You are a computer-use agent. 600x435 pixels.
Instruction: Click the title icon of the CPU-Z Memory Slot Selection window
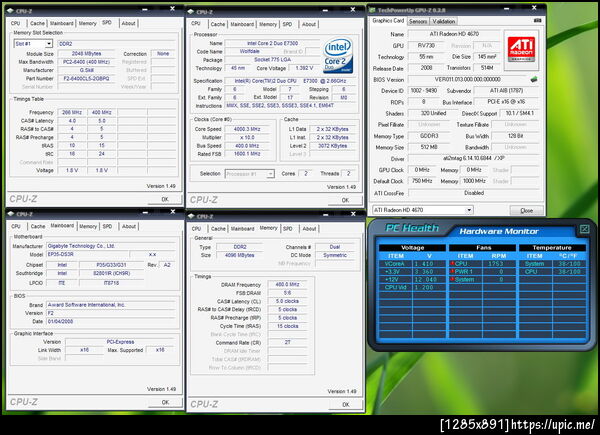(11, 10)
